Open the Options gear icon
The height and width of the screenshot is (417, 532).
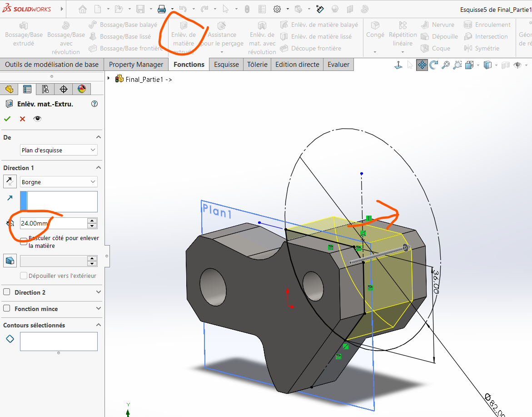click(277, 9)
